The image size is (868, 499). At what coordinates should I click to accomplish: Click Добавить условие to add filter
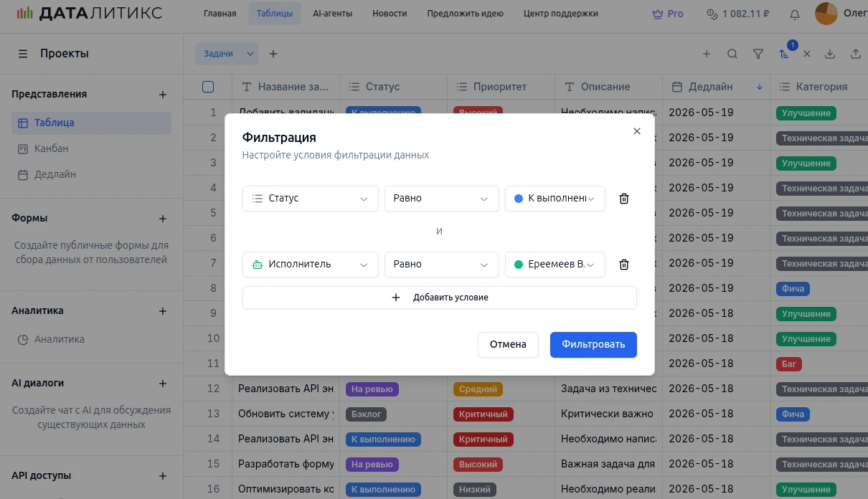439,298
